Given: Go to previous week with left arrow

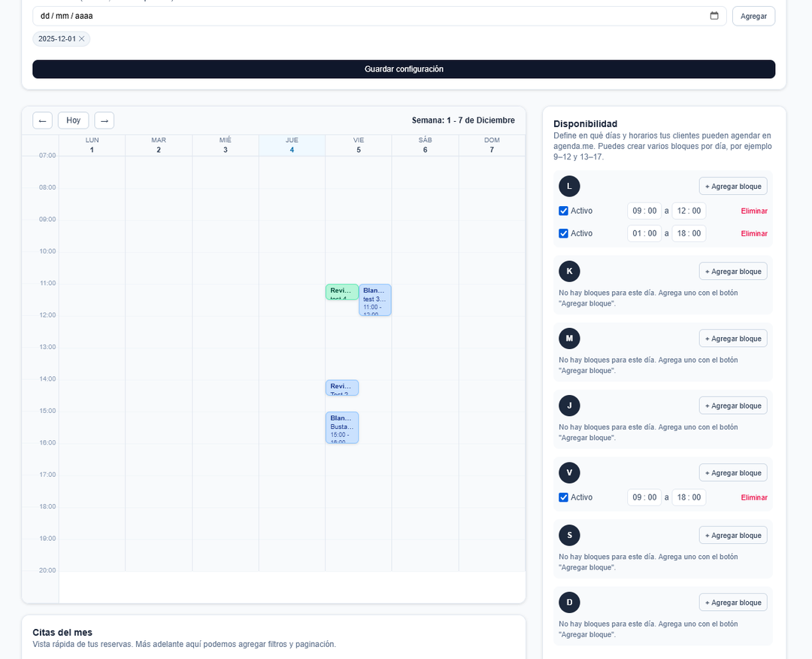Looking at the screenshot, I should 42,120.
